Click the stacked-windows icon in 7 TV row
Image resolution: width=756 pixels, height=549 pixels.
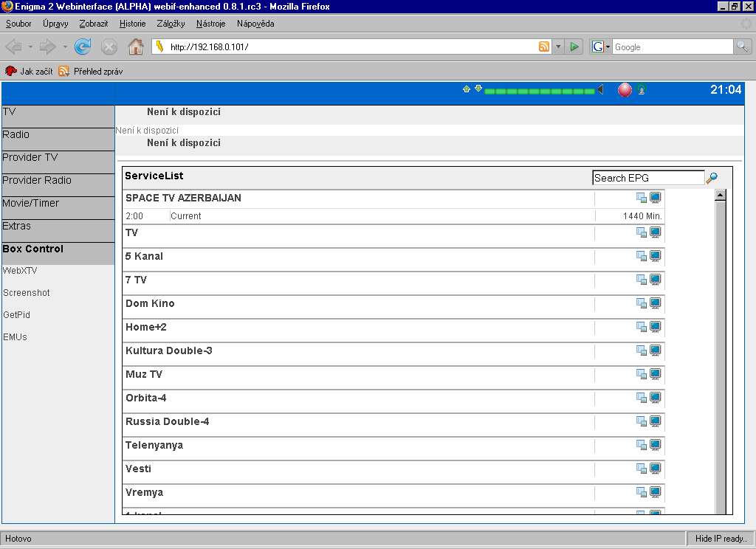[x=642, y=280]
